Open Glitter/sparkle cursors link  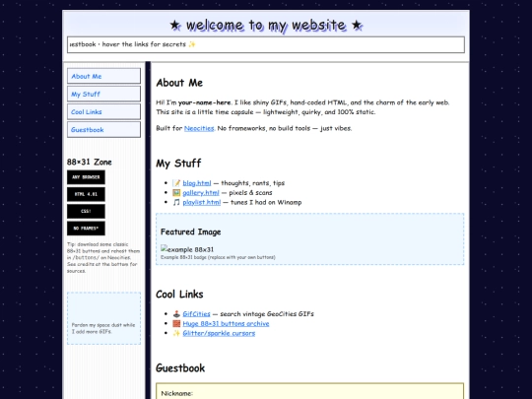(x=219, y=333)
